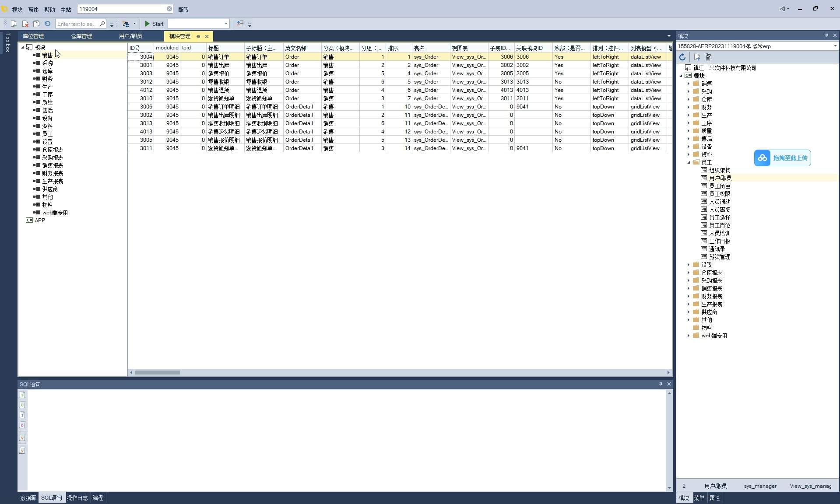
Task: Open the 155820-AERP project dropdown
Action: pyautogui.click(x=834, y=45)
